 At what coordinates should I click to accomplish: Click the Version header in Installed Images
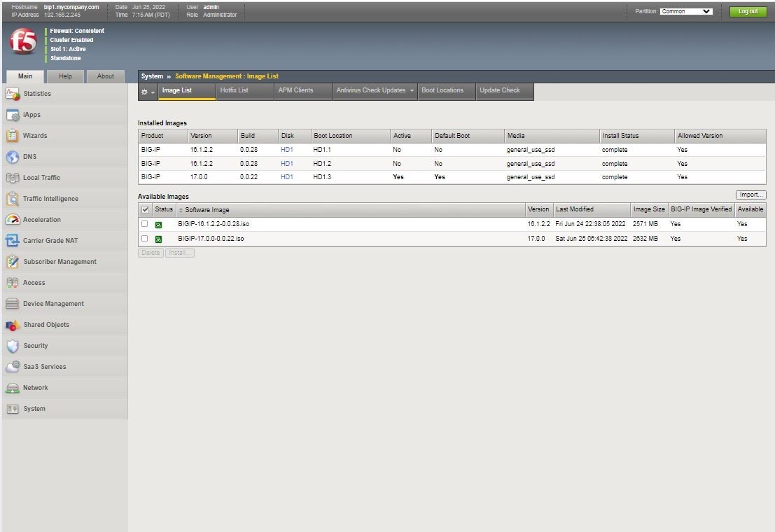[x=213, y=136]
